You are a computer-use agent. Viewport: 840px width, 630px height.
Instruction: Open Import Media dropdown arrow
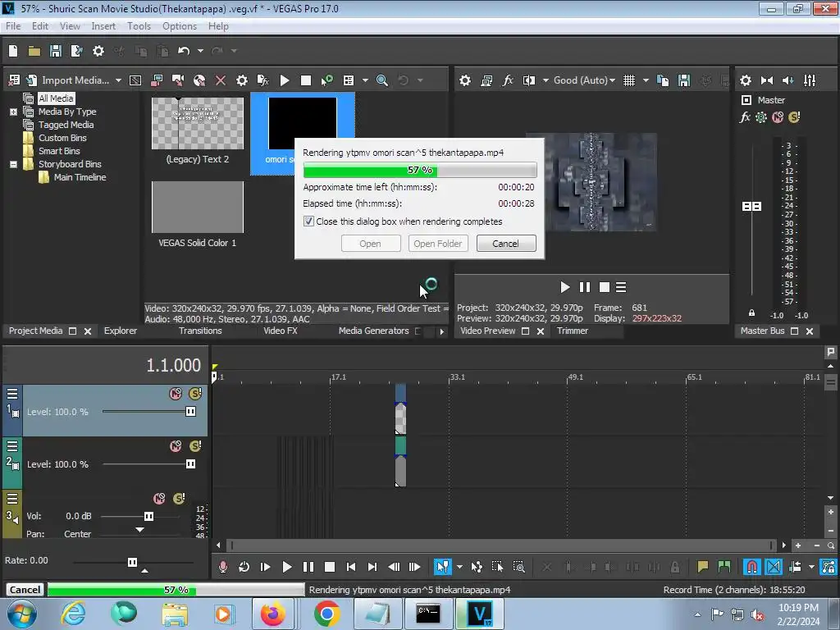tap(118, 80)
